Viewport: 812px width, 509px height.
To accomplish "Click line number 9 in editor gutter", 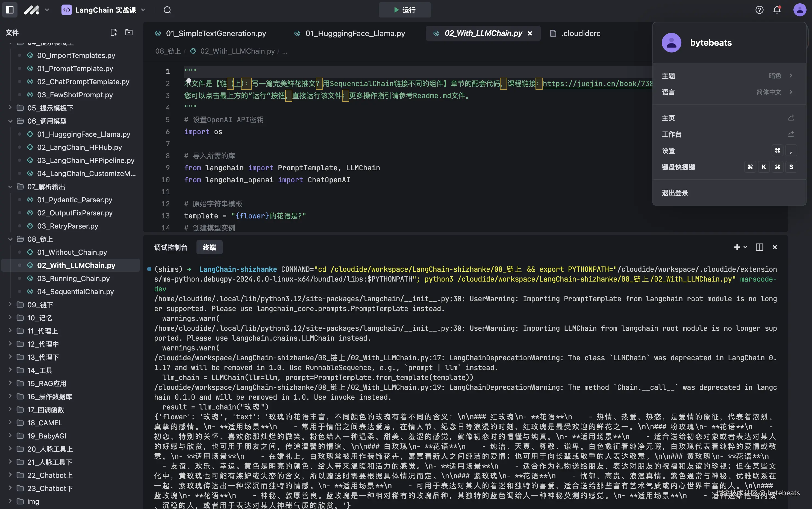I will tap(167, 168).
